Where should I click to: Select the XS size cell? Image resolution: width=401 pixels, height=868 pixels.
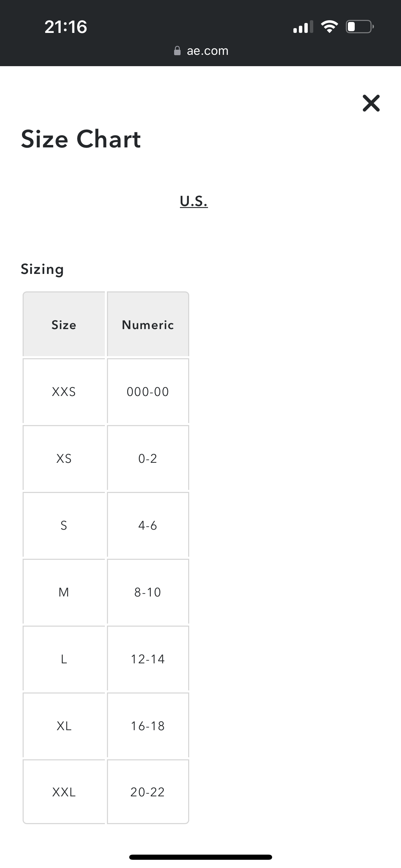(x=64, y=458)
